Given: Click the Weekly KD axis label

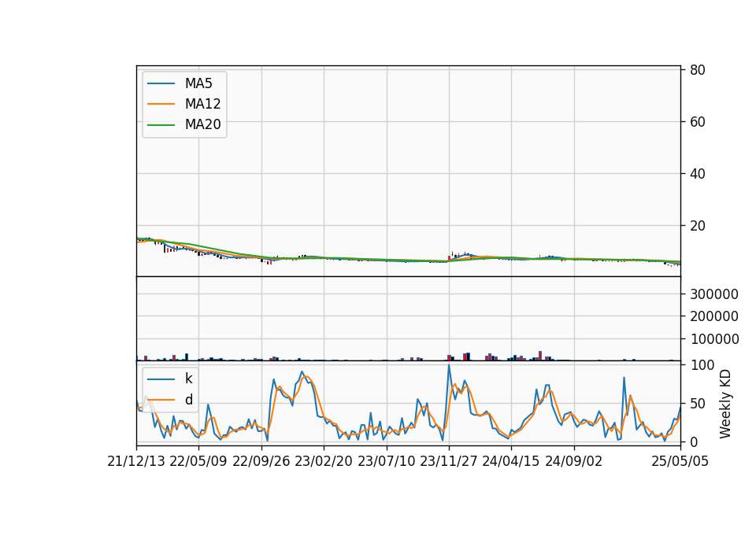Looking at the screenshot, I should 725,404.
